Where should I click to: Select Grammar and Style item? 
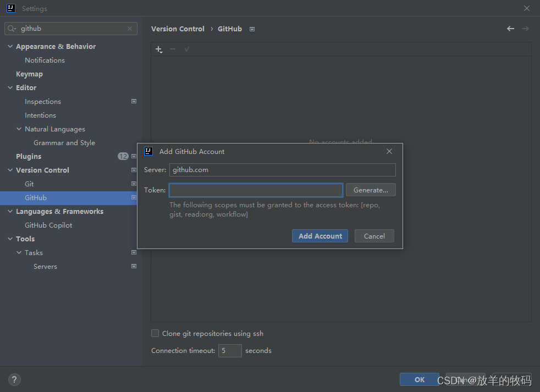pyautogui.click(x=64, y=142)
